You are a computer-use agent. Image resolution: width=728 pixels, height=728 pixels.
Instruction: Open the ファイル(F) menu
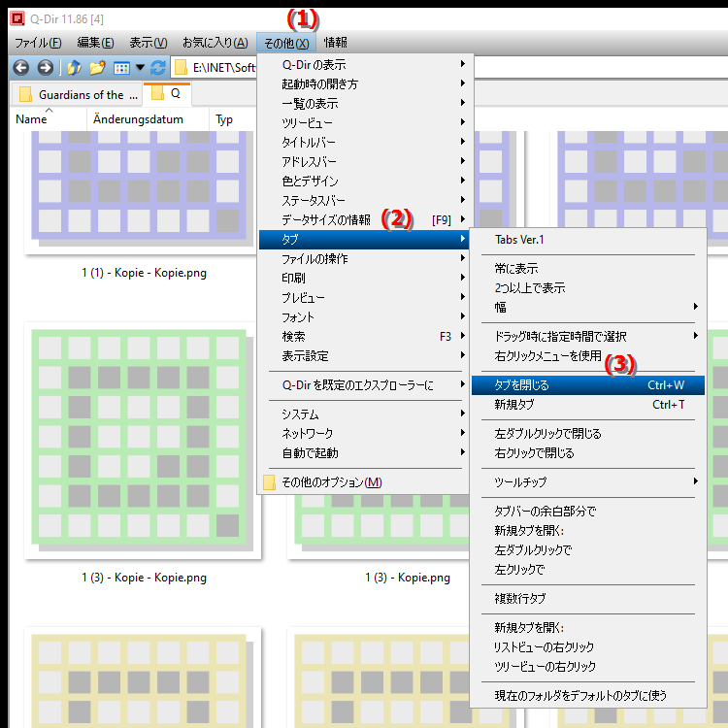(38, 43)
